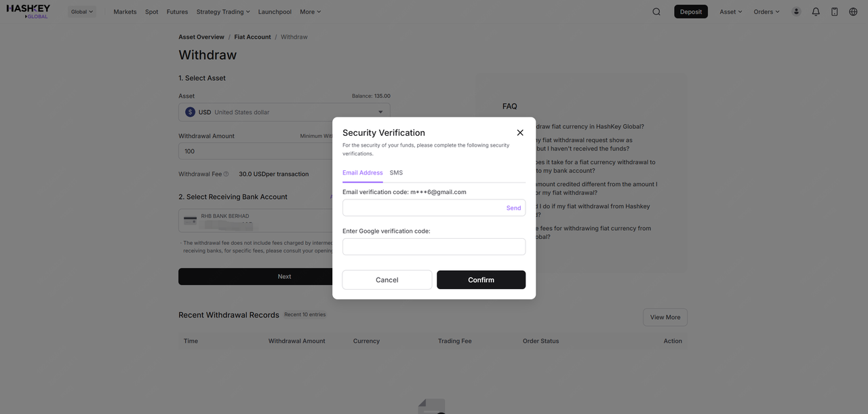
Task: Expand the Global region dropdown
Action: pos(83,12)
